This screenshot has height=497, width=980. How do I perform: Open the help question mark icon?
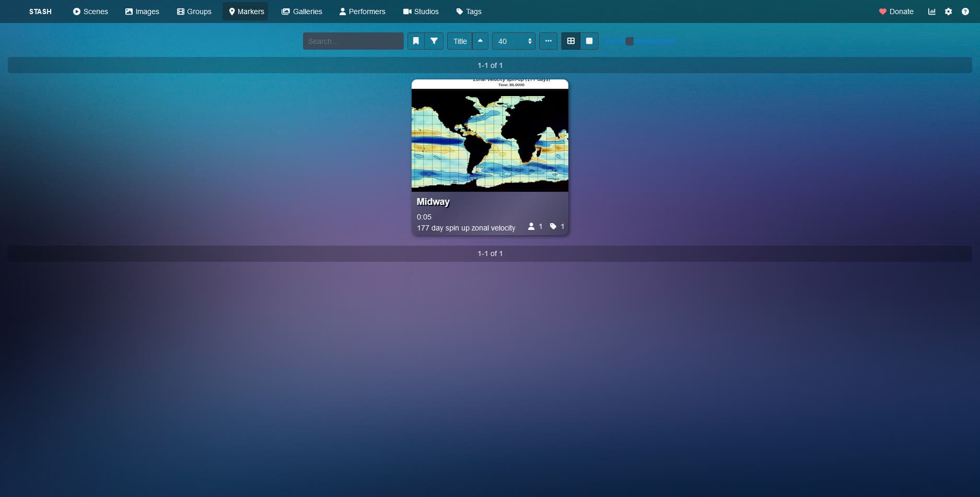965,11
